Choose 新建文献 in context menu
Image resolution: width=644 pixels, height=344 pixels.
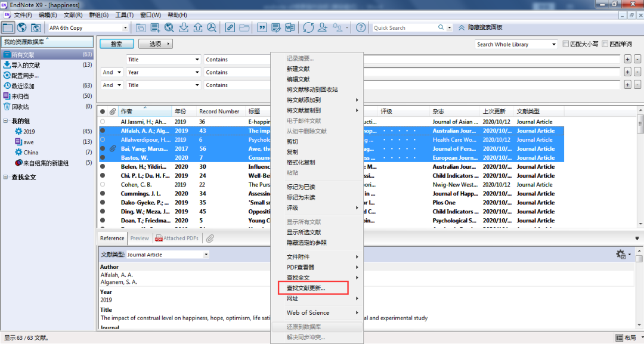coord(298,69)
